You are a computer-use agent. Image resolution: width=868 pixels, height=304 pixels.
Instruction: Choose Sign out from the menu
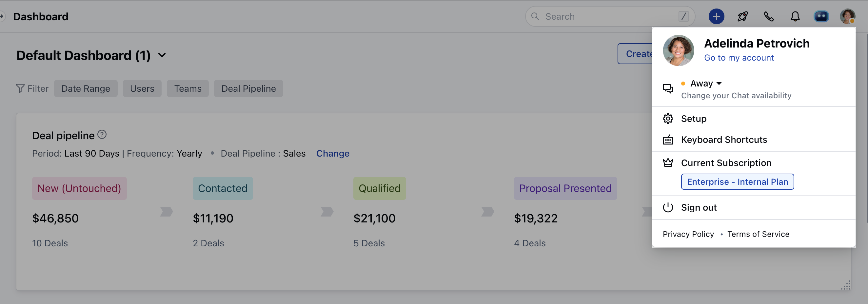tap(699, 207)
